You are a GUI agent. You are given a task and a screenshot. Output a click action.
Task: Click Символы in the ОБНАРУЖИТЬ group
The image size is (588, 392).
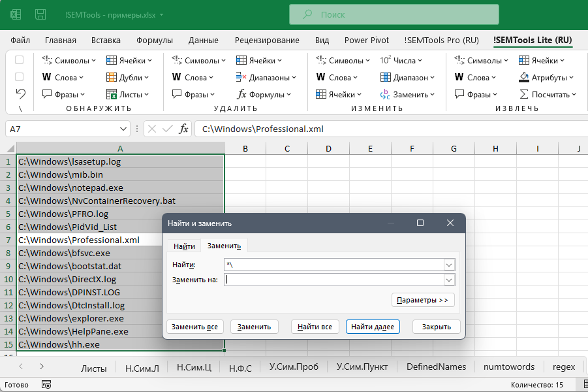(69, 61)
